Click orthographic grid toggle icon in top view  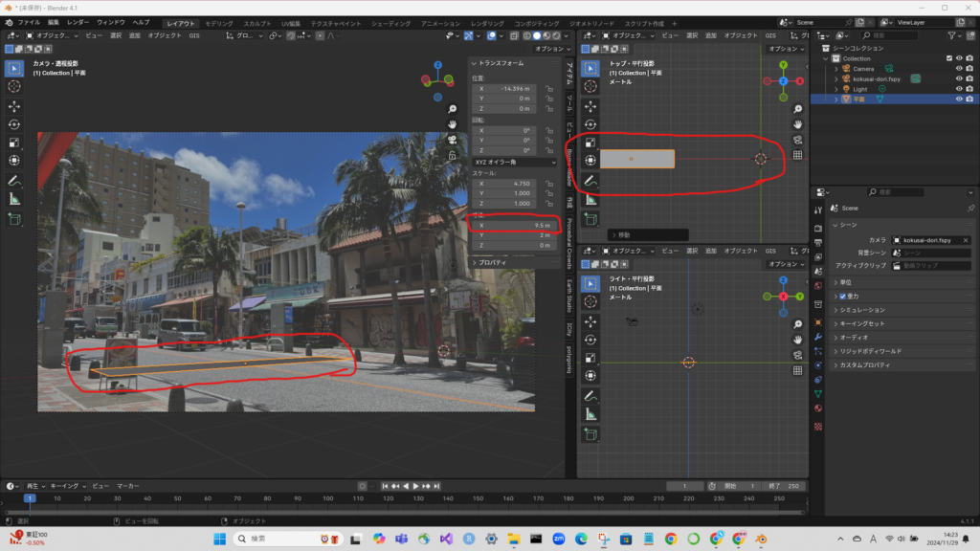[x=797, y=155]
